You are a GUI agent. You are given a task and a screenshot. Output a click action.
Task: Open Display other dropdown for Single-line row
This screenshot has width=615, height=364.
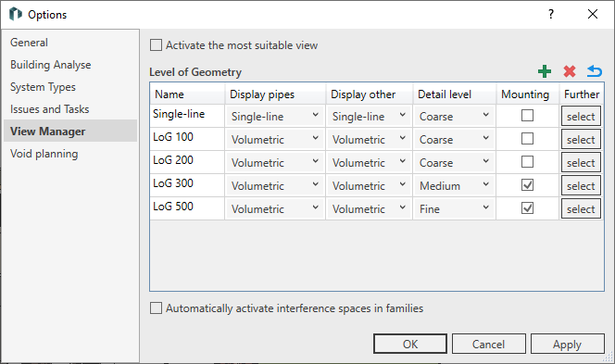[369, 116]
